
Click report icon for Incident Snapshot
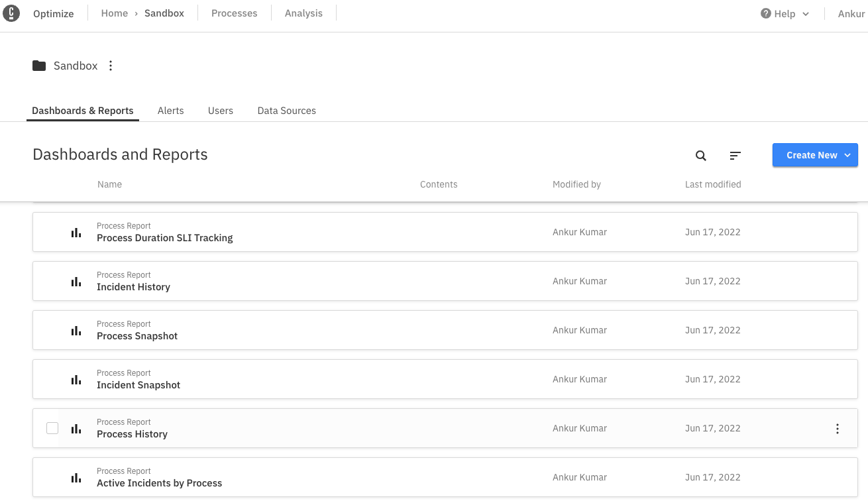click(x=76, y=380)
